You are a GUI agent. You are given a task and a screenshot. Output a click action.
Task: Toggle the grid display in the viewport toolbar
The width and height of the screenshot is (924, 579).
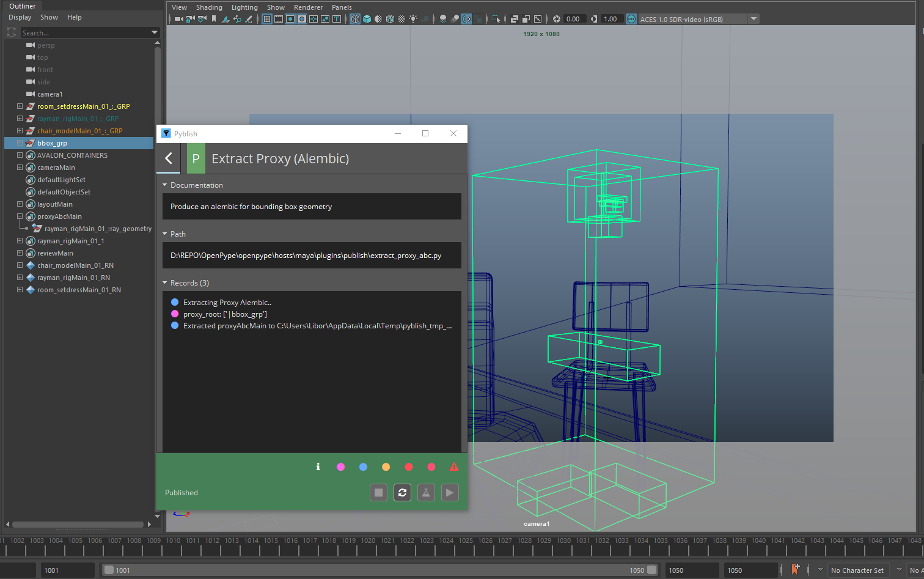point(267,19)
